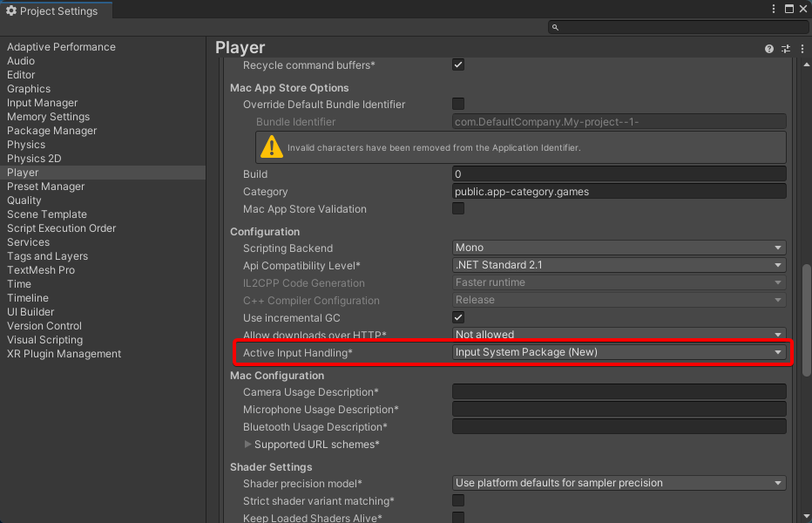Screen dimensions: 812x523
Task: Click the scroll up arrow
Action: click(x=806, y=65)
